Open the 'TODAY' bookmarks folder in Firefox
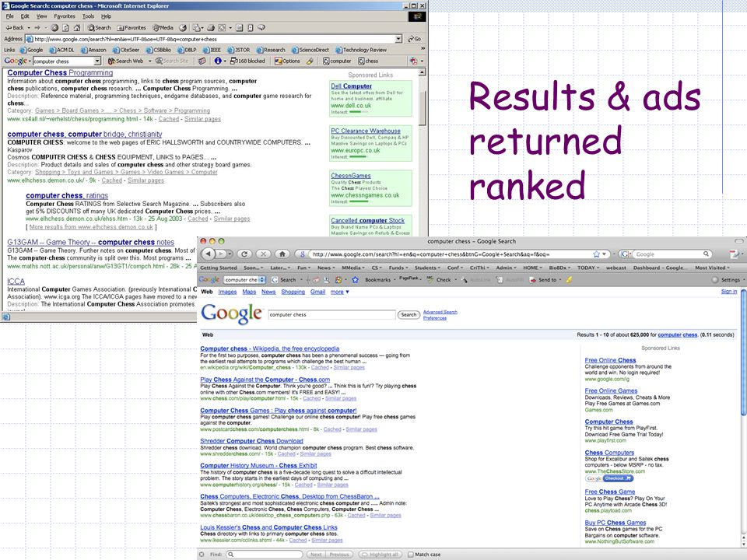The image size is (747, 560). [588, 268]
